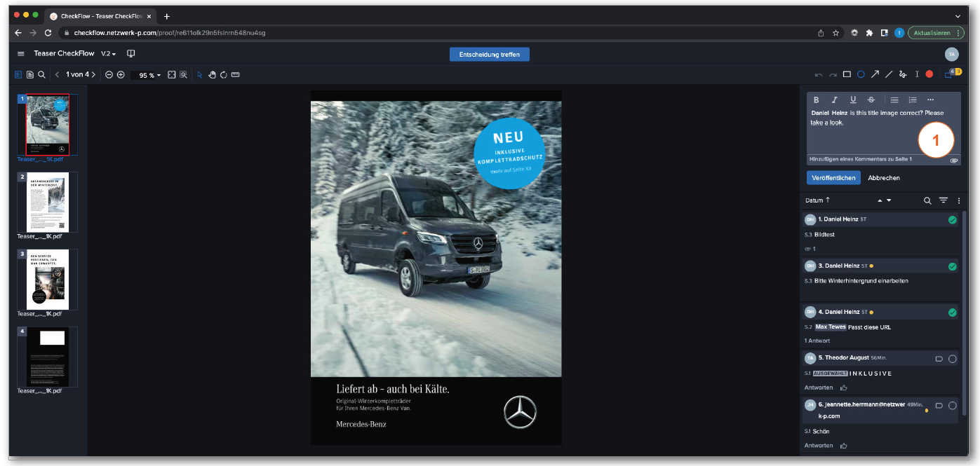The width and height of the screenshot is (980, 466).
Task: Toggle bulleted list in comment editor
Action: click(894, 100)
